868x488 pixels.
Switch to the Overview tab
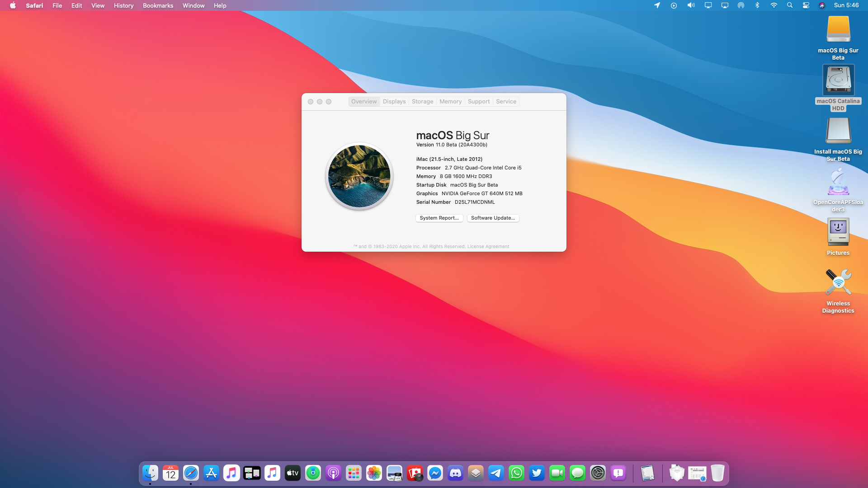point(364,102)
